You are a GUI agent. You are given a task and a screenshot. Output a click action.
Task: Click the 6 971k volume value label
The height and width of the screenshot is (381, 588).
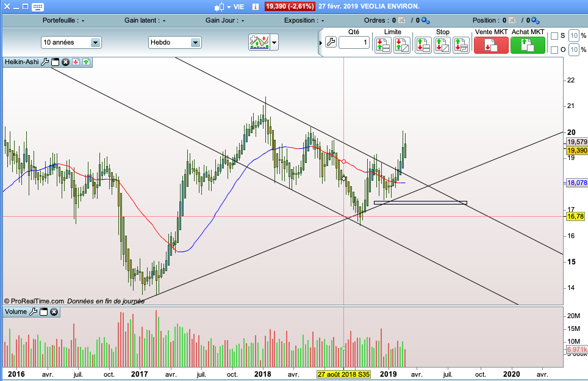pyautogui.click(x=577, y=349)
